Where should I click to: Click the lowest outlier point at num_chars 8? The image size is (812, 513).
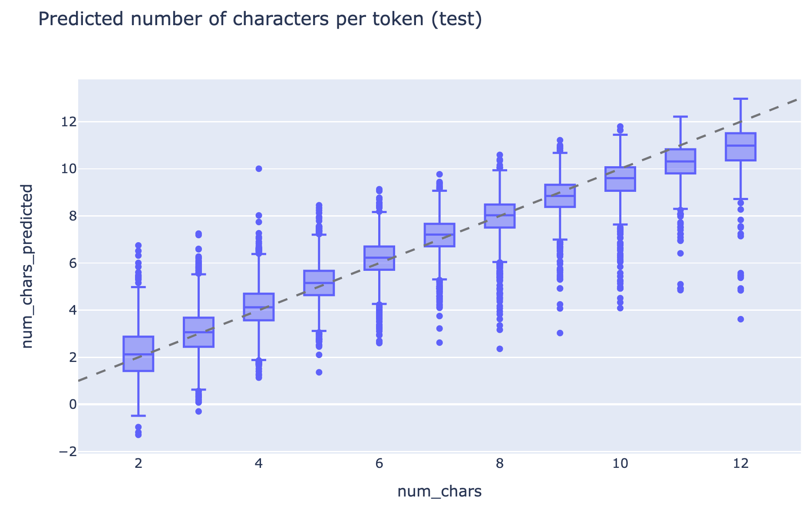tap(500, 349)
